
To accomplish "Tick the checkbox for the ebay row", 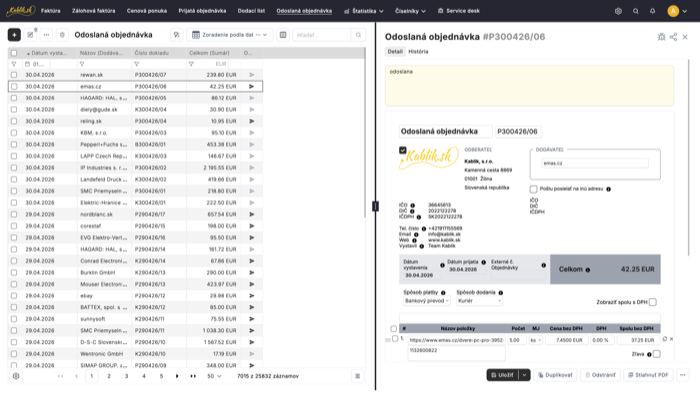I will [14, 296].
